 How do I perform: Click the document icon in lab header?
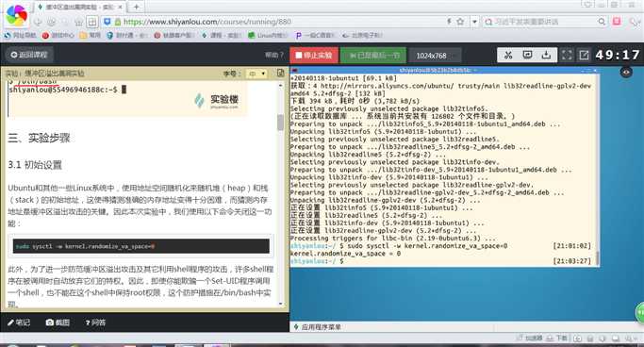tap(281, 74)
